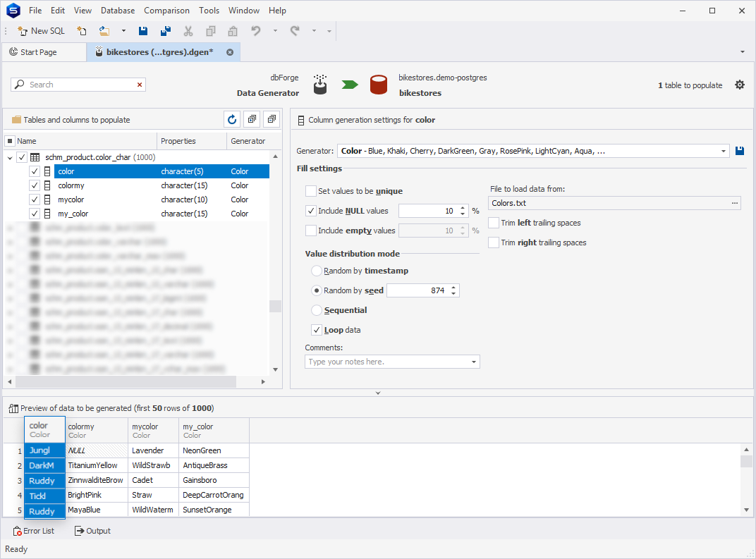
Task: Save generator settings with the floppy icon
Action: click(x=740, y=151)
